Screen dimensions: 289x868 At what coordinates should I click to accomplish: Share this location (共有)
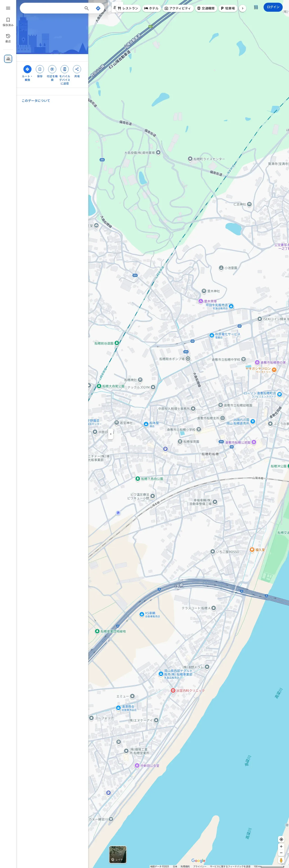[x=77, y=71]
